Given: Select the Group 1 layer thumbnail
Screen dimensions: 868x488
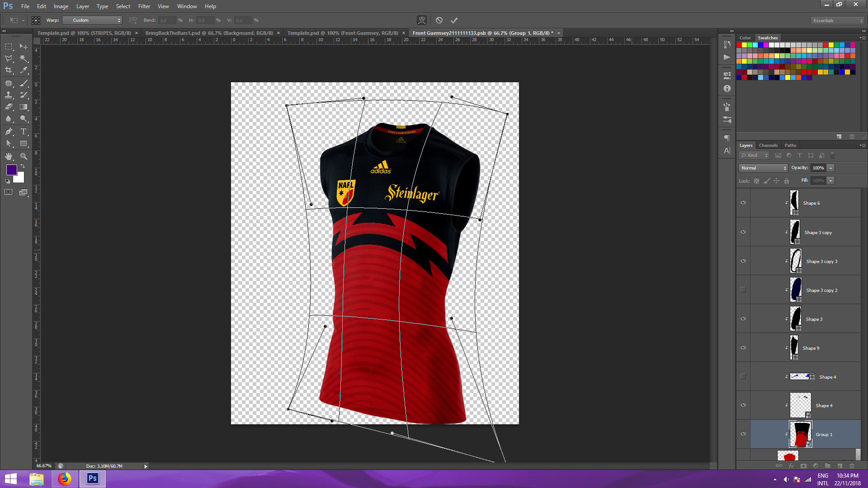Looking at the screenshot, I should 801,434.
